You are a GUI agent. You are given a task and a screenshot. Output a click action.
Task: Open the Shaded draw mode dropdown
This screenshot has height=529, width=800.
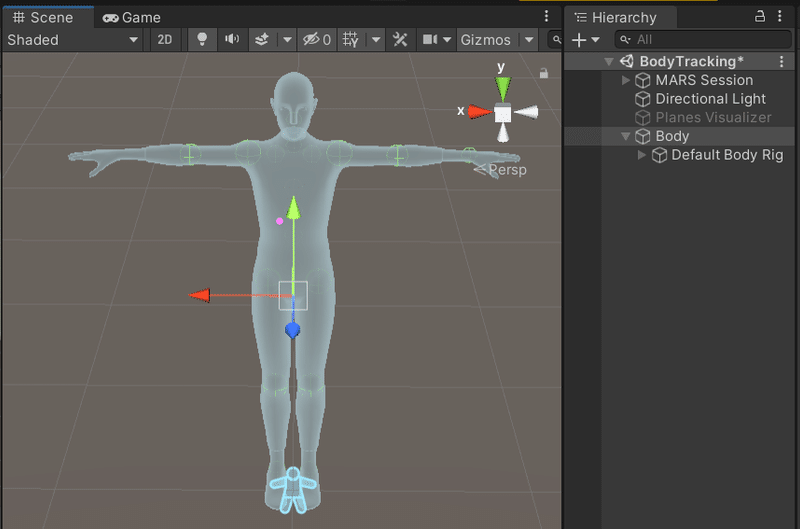tap(73, 40)
